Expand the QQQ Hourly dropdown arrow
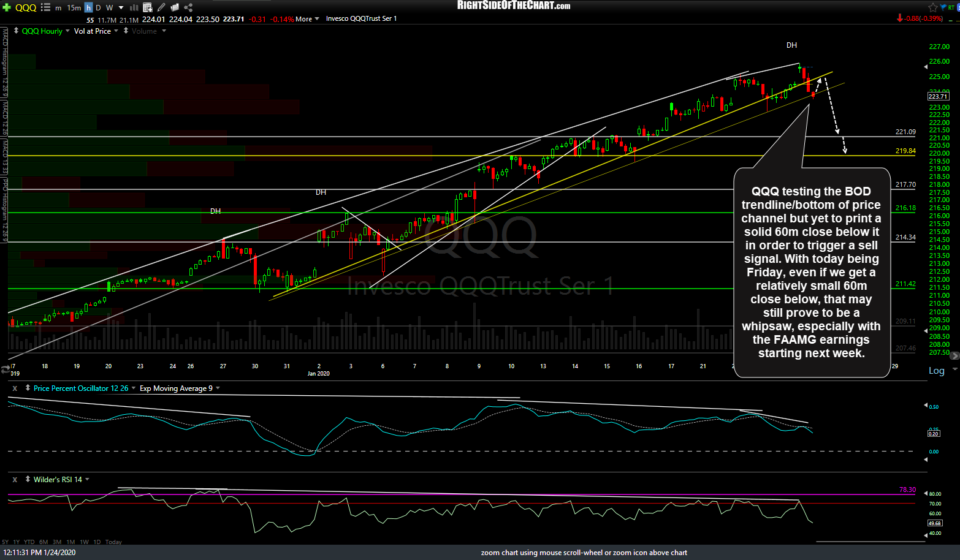Viewport: 960px width, 560px height. [x=67, y=31]
